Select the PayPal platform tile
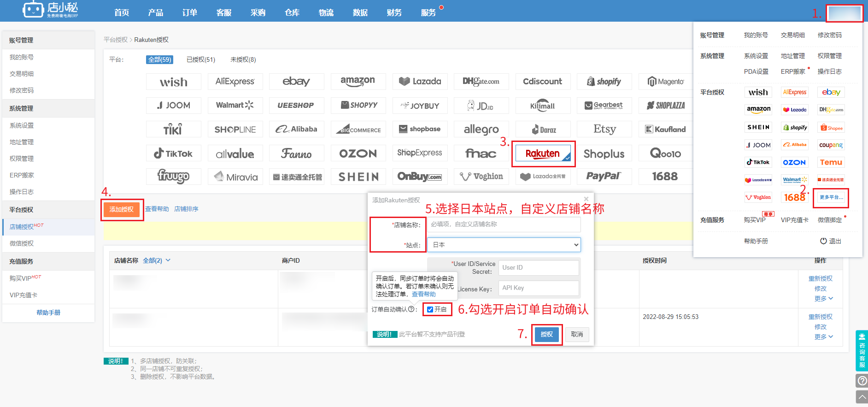The height and width of the screenshot is (407, 868). (604, 177)
